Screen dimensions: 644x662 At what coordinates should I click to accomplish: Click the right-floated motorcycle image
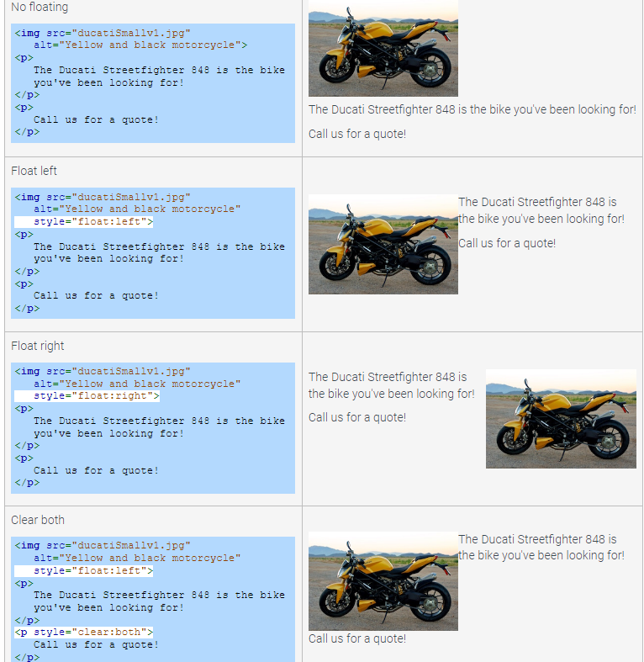(561, 418)
